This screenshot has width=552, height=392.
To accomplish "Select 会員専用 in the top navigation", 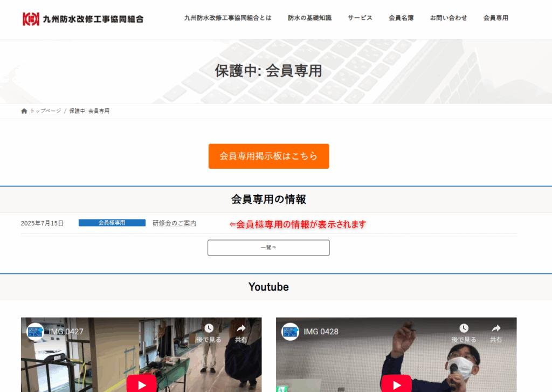I will (x=495, y=18).
